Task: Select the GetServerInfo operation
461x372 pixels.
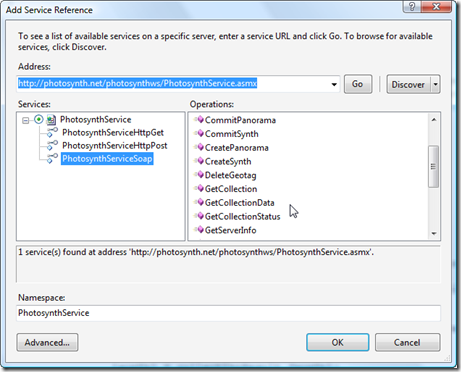Action: [x=231, y=230]
